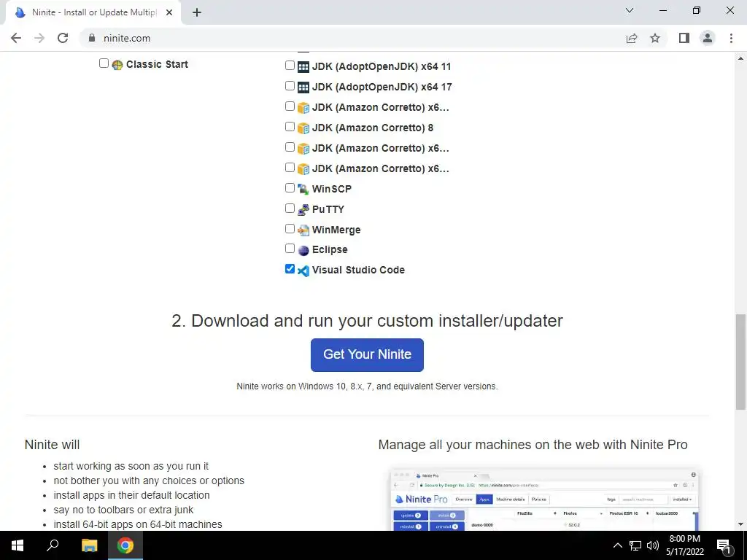Open Chrome three-dot menu
747x560 pixels.
pos(731,38)
